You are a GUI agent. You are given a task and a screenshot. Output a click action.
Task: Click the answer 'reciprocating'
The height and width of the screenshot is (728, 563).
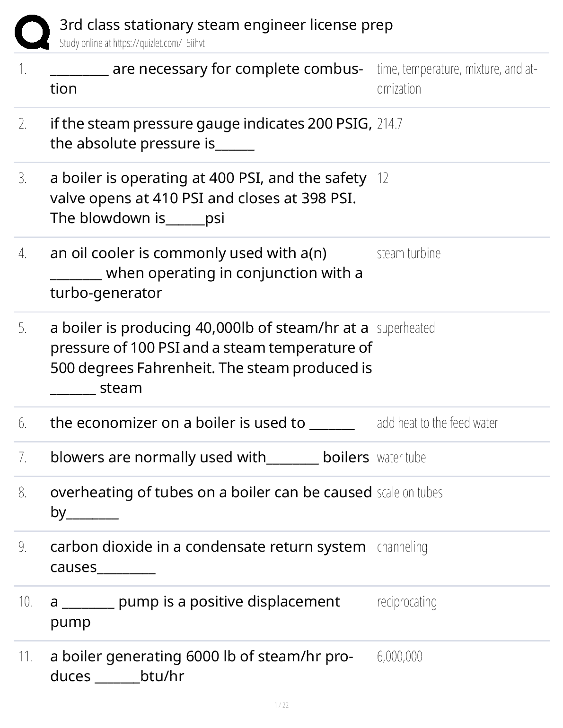click(407, 602)
